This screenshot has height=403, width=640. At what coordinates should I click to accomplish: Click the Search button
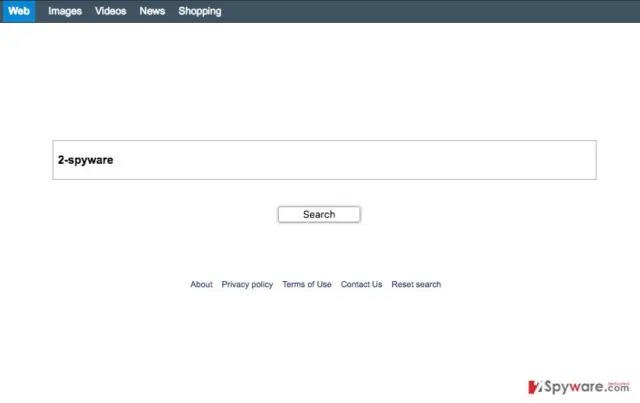319,214
